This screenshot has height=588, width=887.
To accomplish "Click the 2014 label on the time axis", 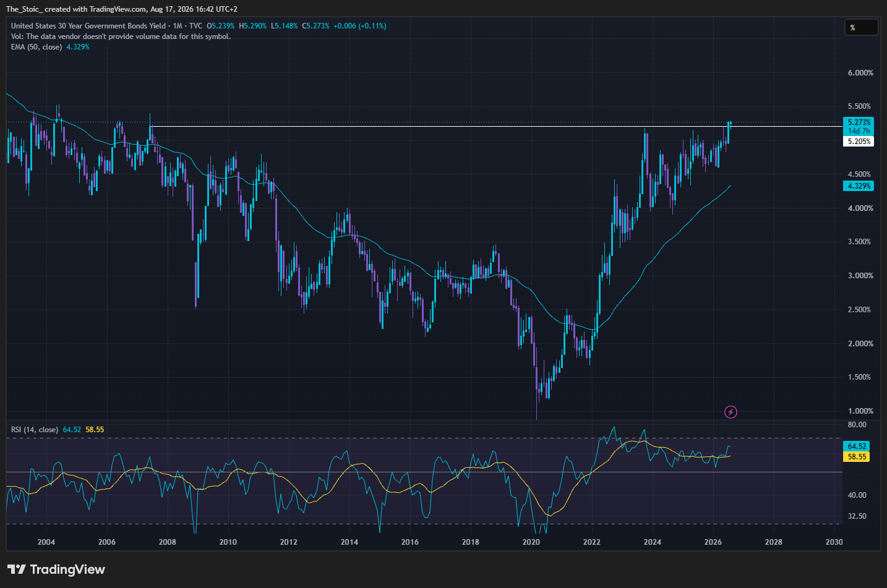I will (x=349, y=542).
